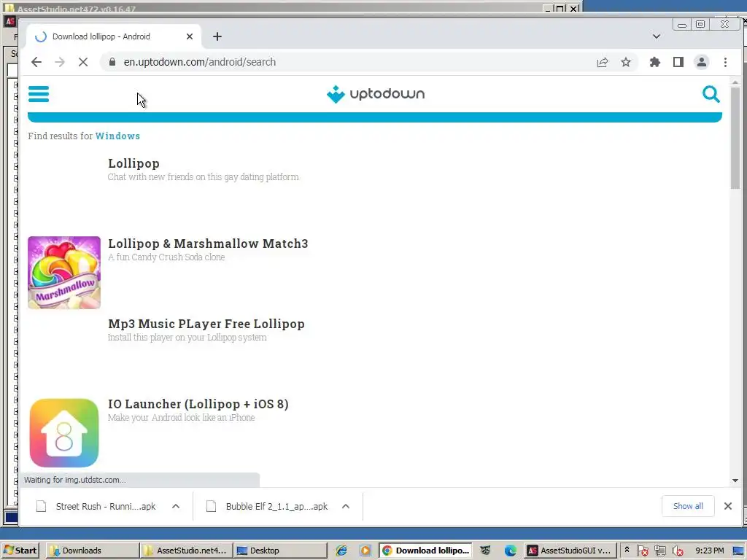Click the raccoon taskbar icon
747x560 pixels.
tap(485, 551)
